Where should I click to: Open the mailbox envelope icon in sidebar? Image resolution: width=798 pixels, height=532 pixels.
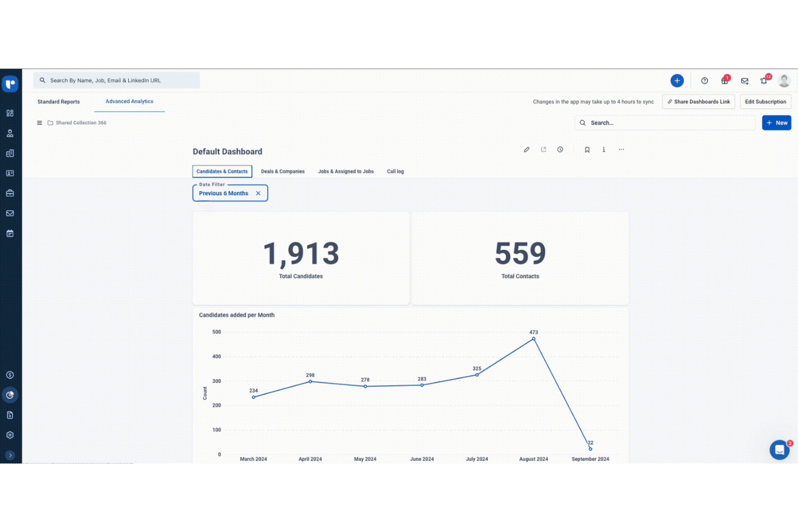(x=10, y=213)
